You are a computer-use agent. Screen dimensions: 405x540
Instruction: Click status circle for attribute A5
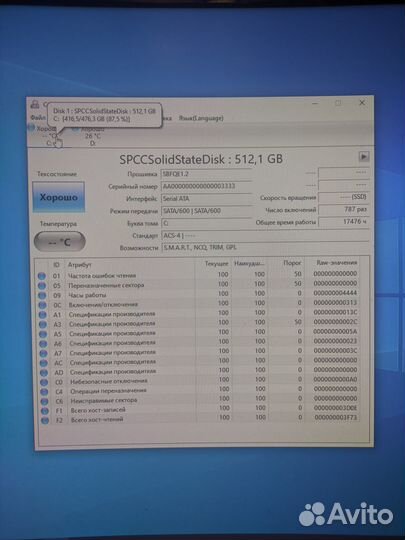(43, 334)
